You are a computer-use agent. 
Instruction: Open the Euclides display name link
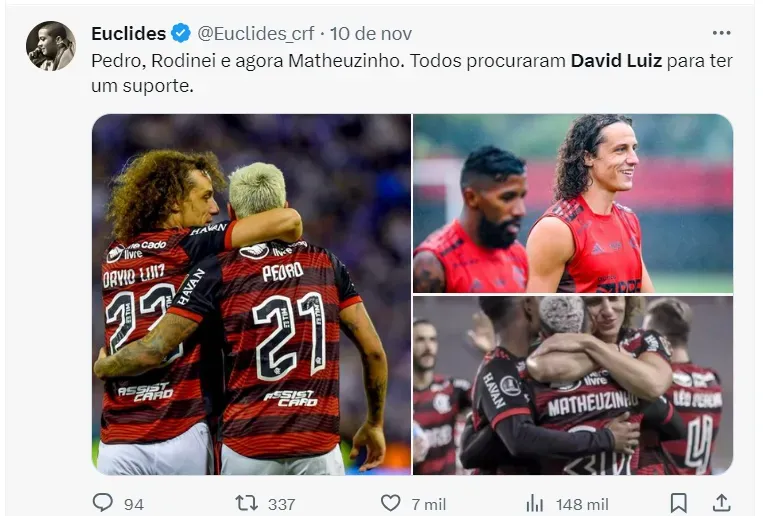pyautogui.click(x=128, y=34)
